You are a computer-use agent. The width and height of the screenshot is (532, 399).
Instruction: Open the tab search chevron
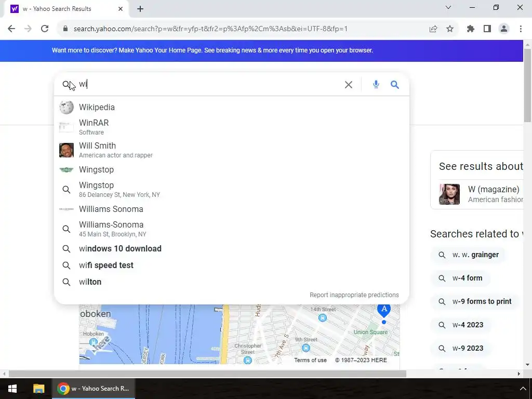(x=448, y=7)
